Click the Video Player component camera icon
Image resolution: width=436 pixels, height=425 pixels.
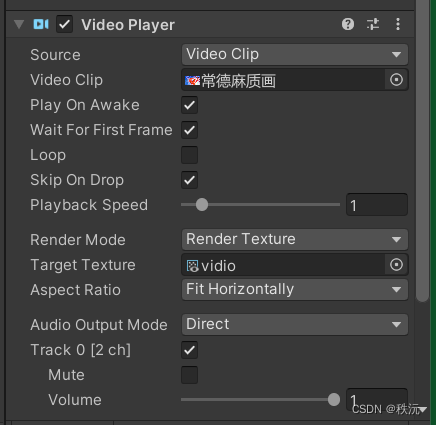click(41, 24)
